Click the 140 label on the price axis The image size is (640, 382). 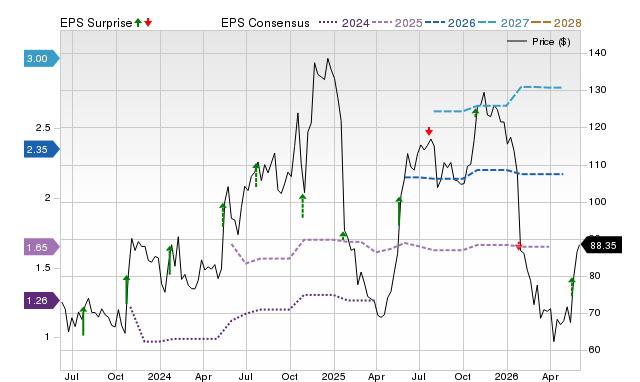[598, 53]
